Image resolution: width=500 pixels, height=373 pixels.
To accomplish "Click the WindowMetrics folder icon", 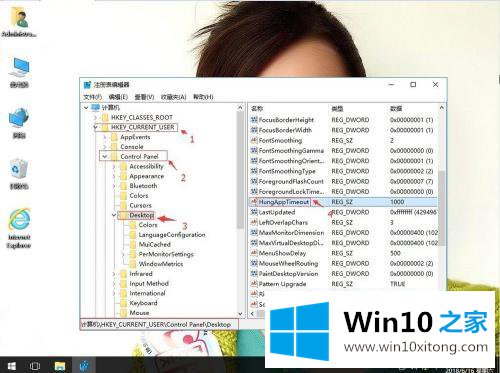I will [x=133, y=264].
